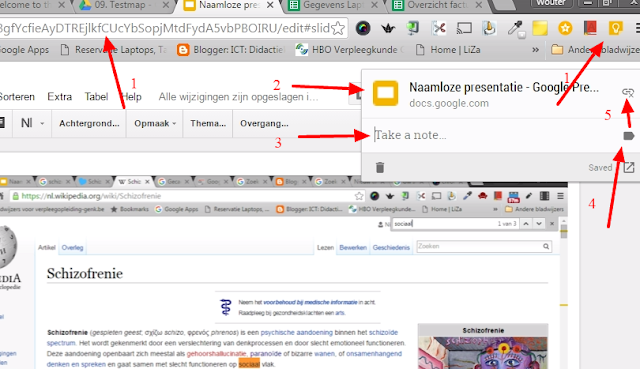Screen dimensions: 640x369
Task: Open the Help menu
Action: [x=132, y=97]
